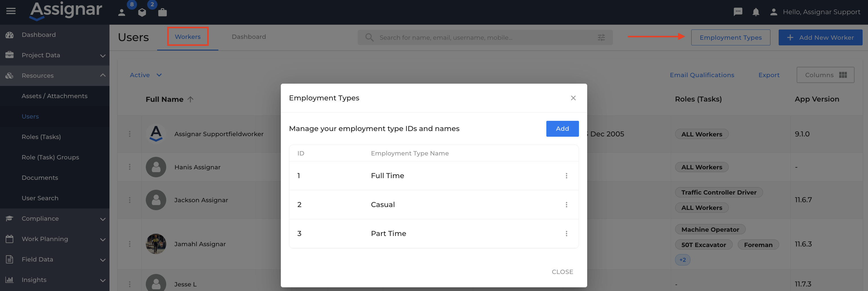Click the Machine Operator role chip
Viewport: 868px width, 291px height.
710,229
